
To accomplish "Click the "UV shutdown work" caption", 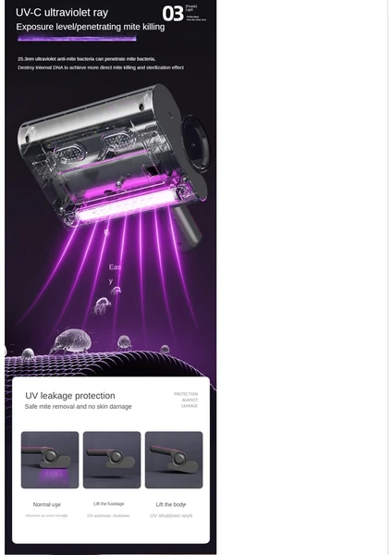I will pos(171,516).
